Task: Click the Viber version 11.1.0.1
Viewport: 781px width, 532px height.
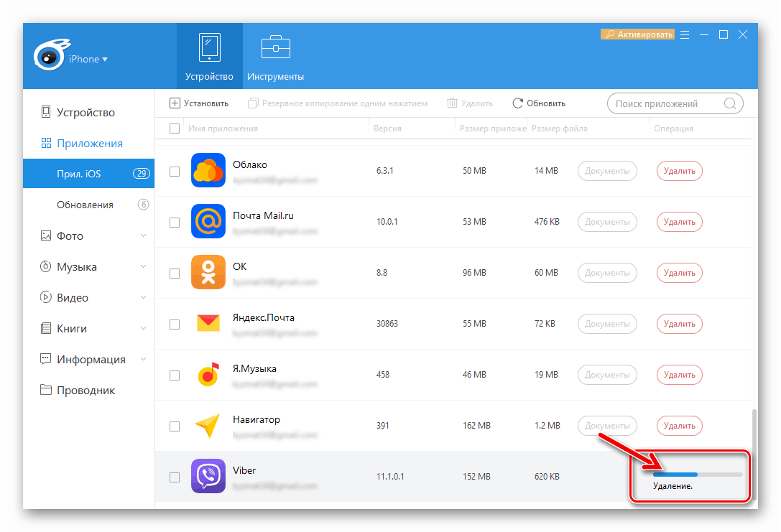Action: 390,477
